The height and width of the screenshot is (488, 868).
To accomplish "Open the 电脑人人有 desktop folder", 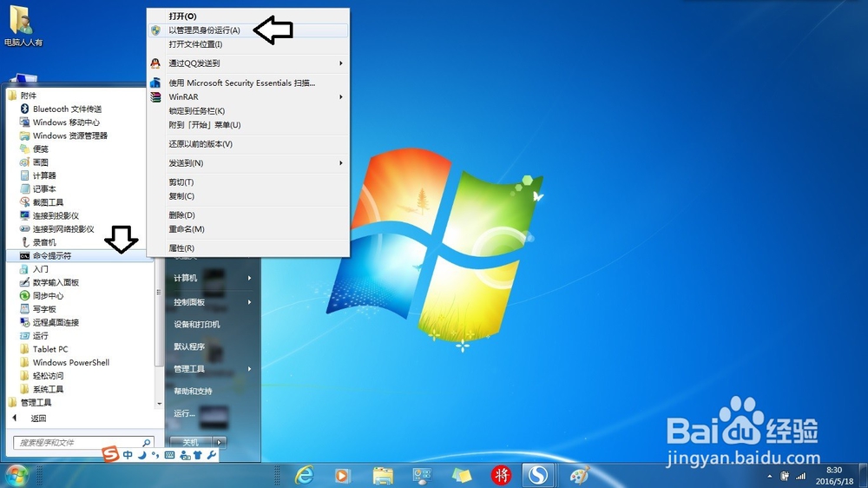I will pyautogui.click(x=23, y=27).
